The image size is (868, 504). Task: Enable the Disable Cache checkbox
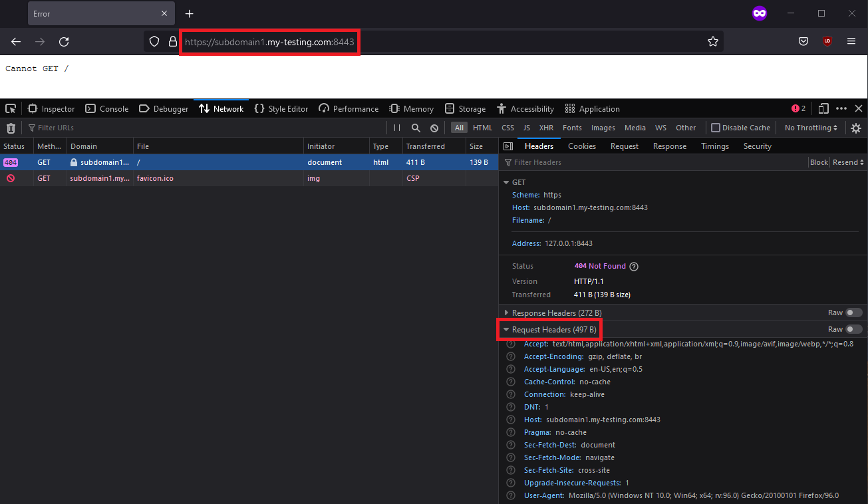[716, 128]
